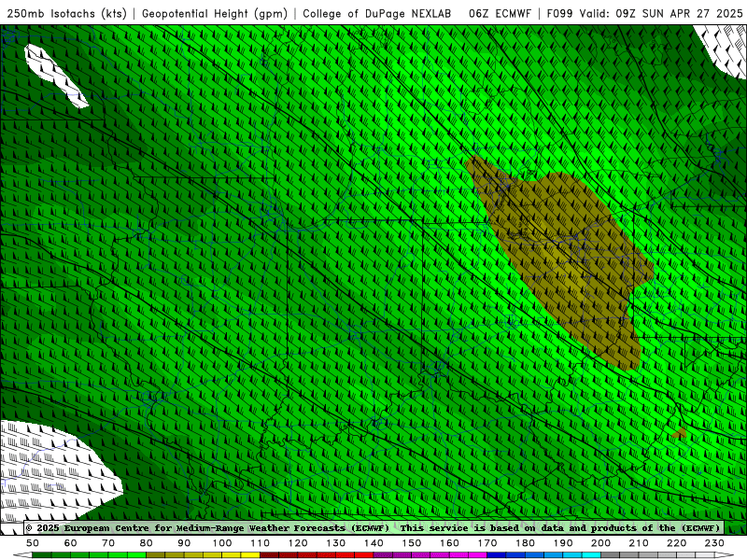Click the '200' legend label
Screen dimensions: 747x560
(600, 543)
